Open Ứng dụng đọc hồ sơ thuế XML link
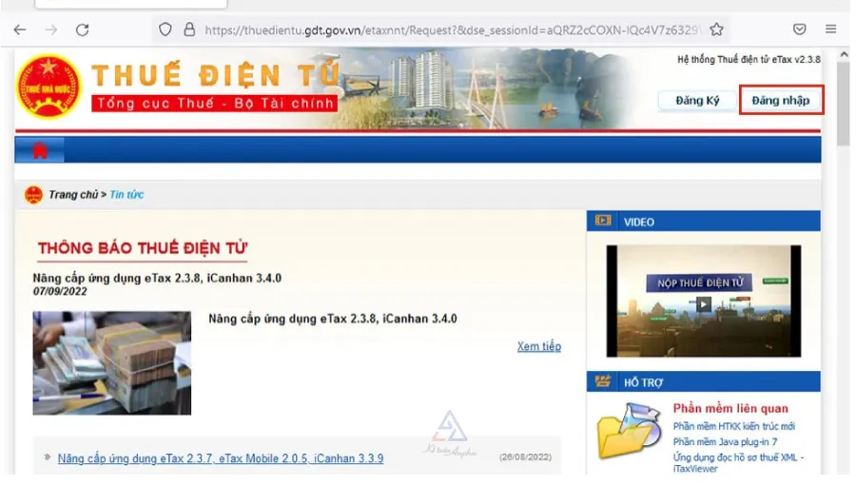The width and height of the screenshot is (856, 504). click(738, 462)
